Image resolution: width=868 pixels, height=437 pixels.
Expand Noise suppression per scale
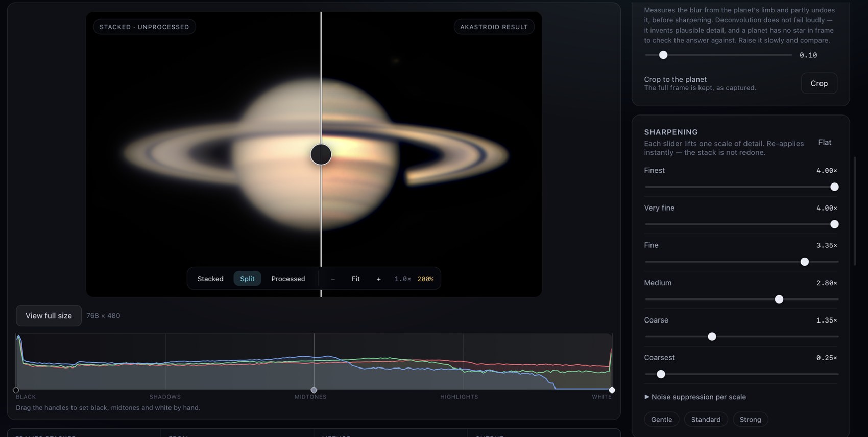[x=695, y=397]
